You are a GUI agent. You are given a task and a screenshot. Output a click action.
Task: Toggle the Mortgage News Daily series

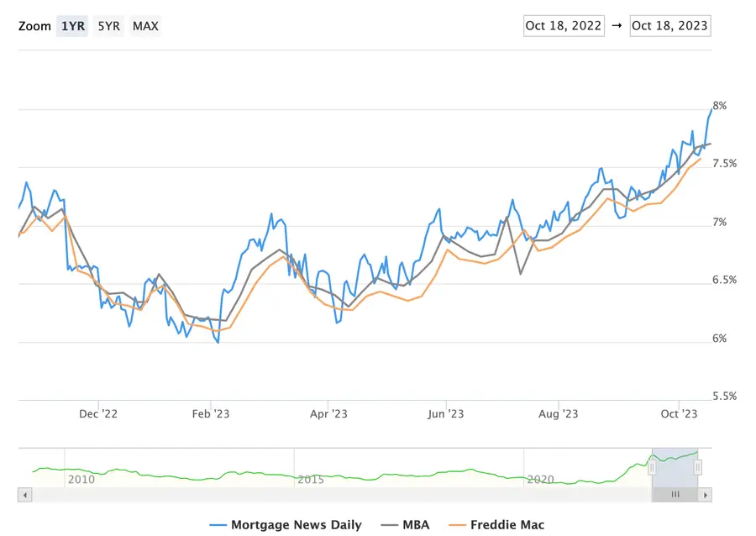coord(296,525)
